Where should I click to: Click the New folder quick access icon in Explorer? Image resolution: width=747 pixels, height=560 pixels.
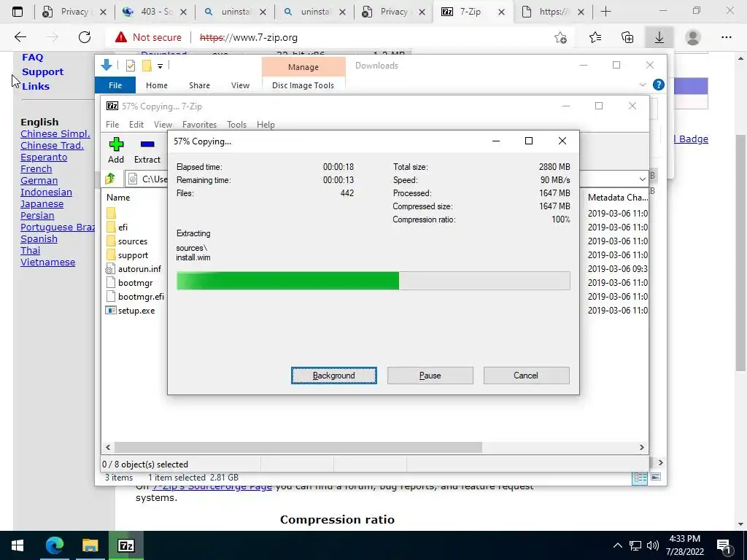(x=147, y=66)
